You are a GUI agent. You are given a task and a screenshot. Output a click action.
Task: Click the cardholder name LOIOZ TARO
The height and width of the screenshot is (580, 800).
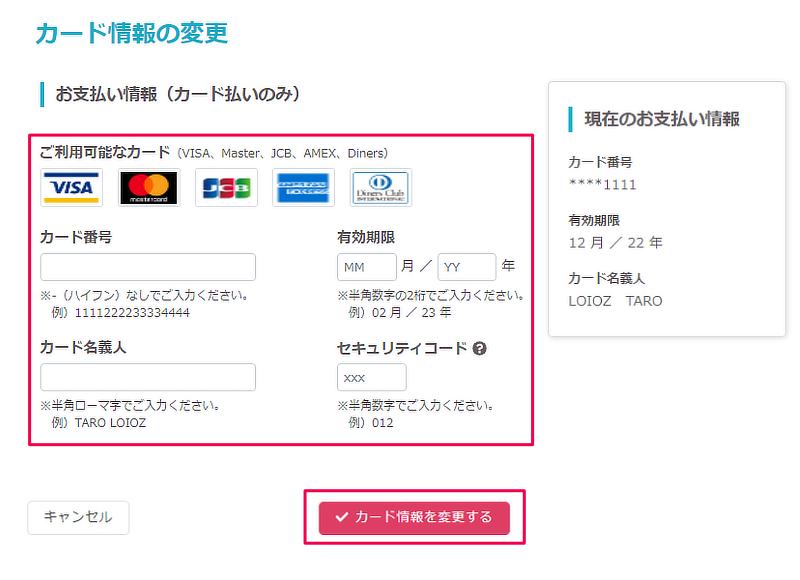pyautogui.click(x=615, y=301)
